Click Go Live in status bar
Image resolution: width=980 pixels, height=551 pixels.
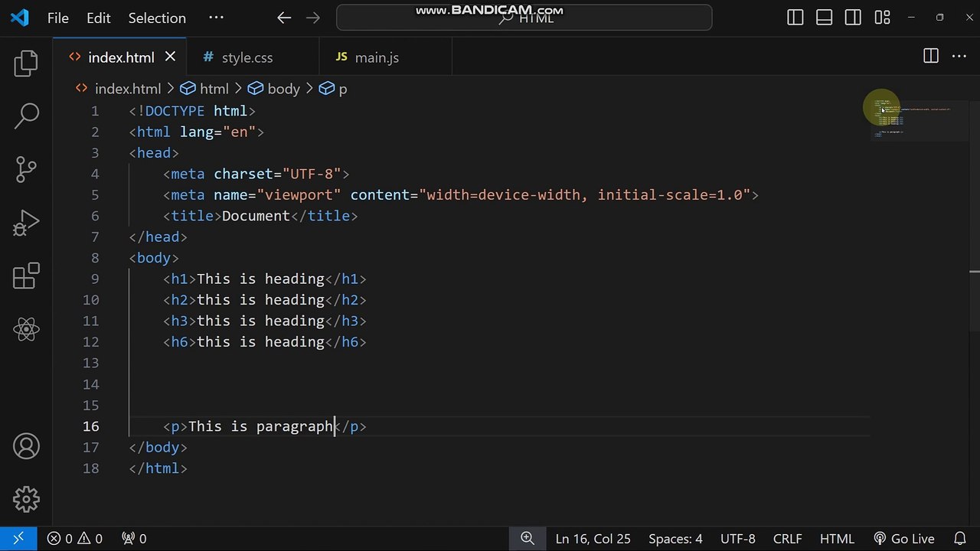904,539
